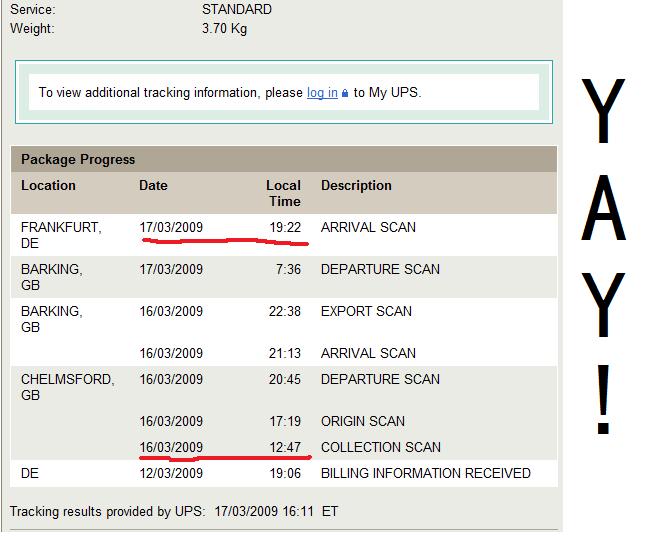This screenshot has width=647, height=538.
Task: Click the Description column header
Action: 356,186
